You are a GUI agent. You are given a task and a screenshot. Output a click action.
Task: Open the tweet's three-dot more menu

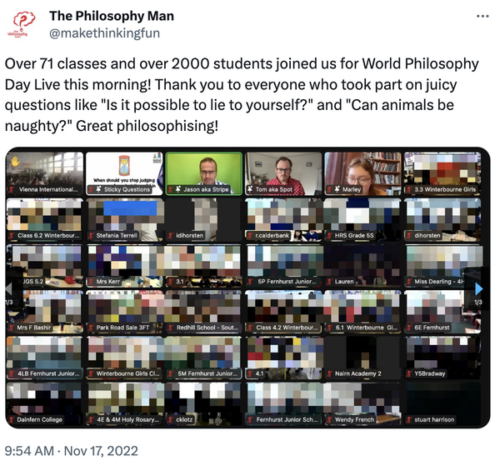pos(482,16)
